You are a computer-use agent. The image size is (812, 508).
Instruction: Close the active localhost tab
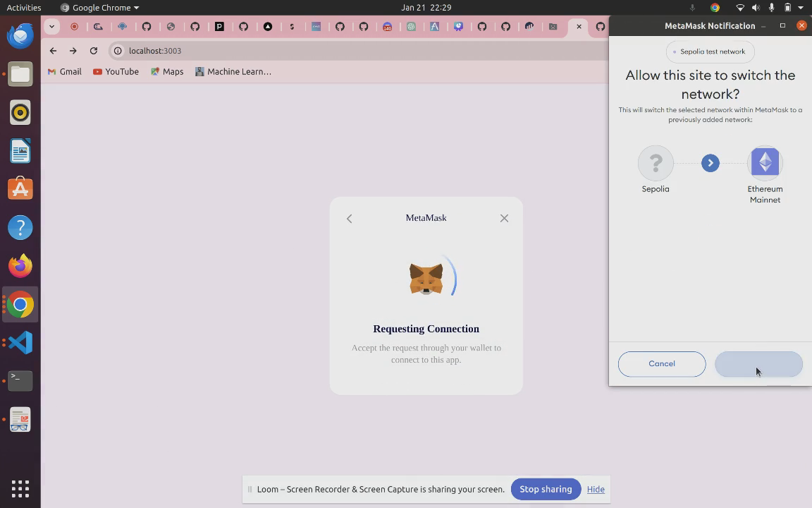[x=579, y=26]
